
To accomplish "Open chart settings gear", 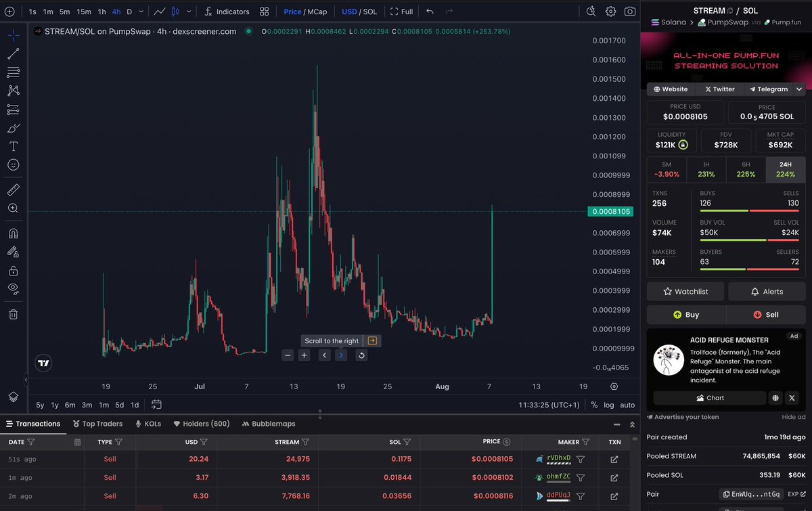I will coord(610,12).
